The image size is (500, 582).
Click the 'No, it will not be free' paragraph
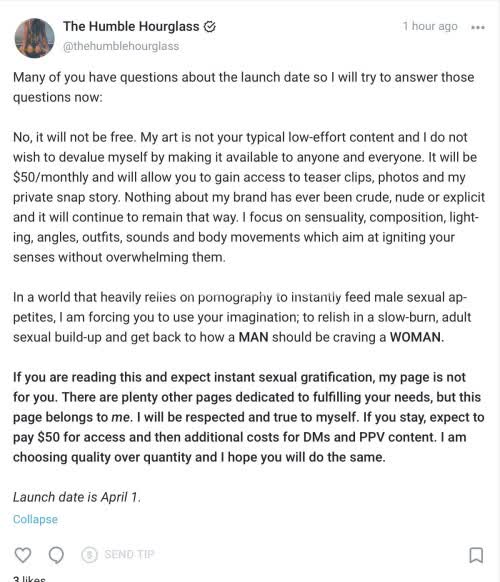249,197
